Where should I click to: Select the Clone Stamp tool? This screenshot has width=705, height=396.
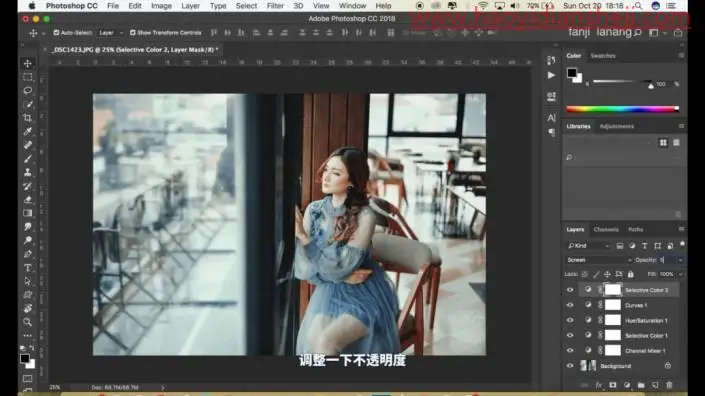28,172
